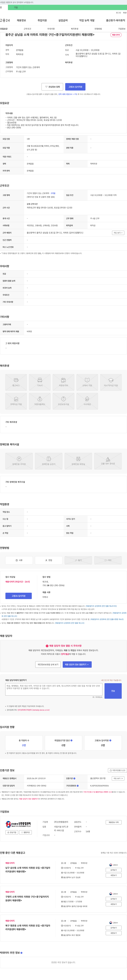This screenshot has width=127, height=980.
Task: Click the 교육비 지원 welfare icon
Action: [87, 382]
